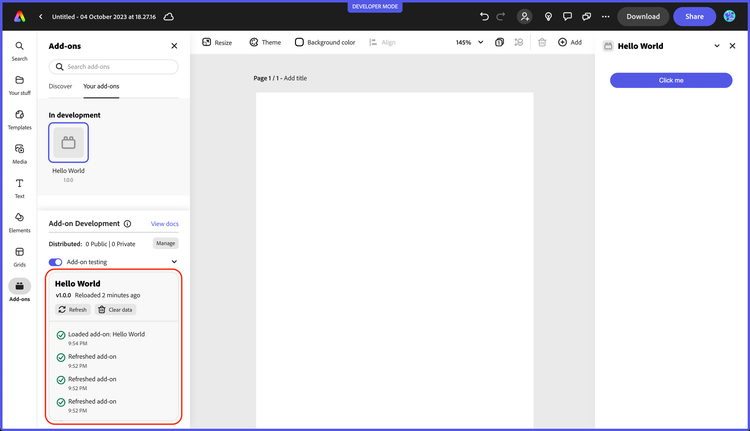750x431 pixels.
Task: Click the delete trash icon in toolbar
Action: (542, 43)
